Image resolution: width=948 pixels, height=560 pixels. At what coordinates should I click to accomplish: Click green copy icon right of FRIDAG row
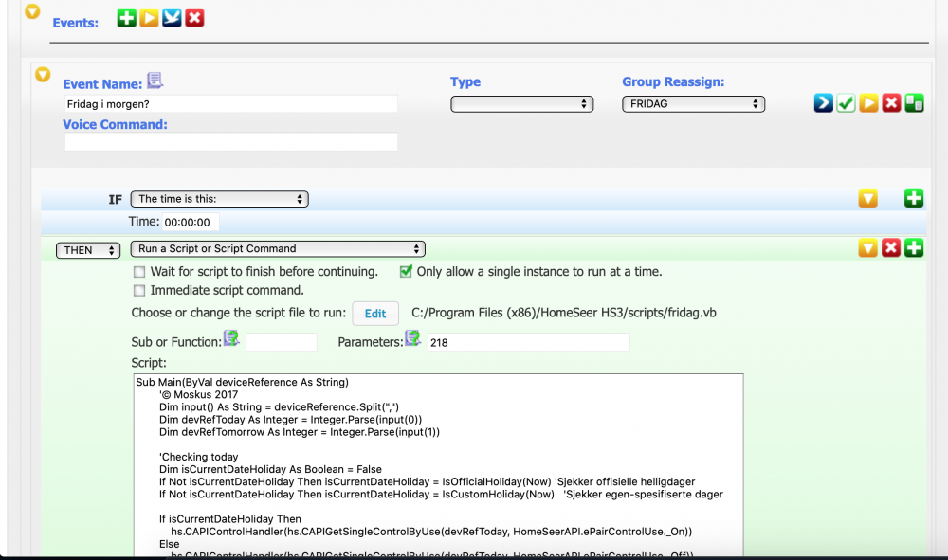point(914,103)
